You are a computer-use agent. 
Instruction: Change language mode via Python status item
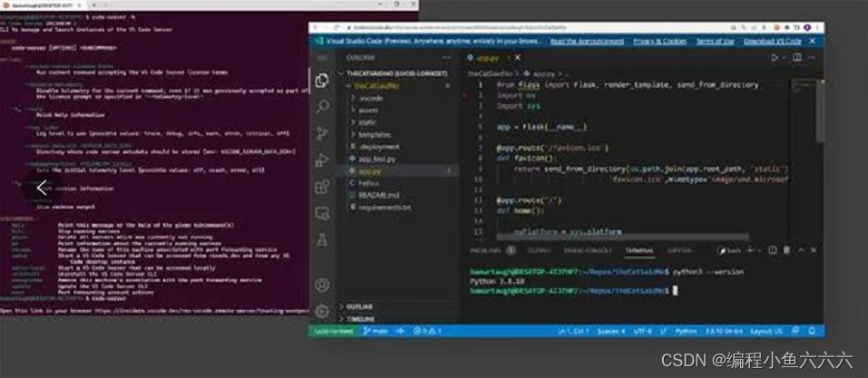pos(686,331)
